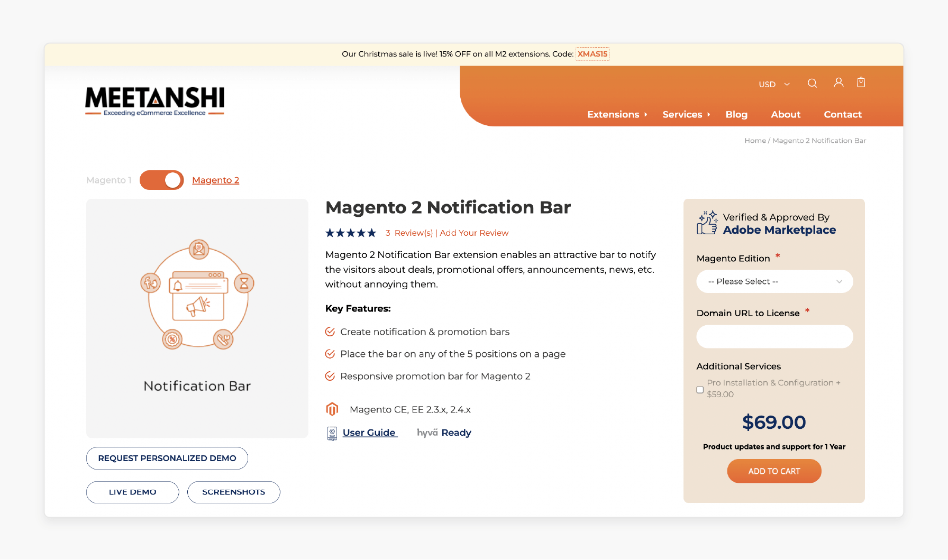Click 'Responsive promotion bar for Magento 2' feature

435,376
